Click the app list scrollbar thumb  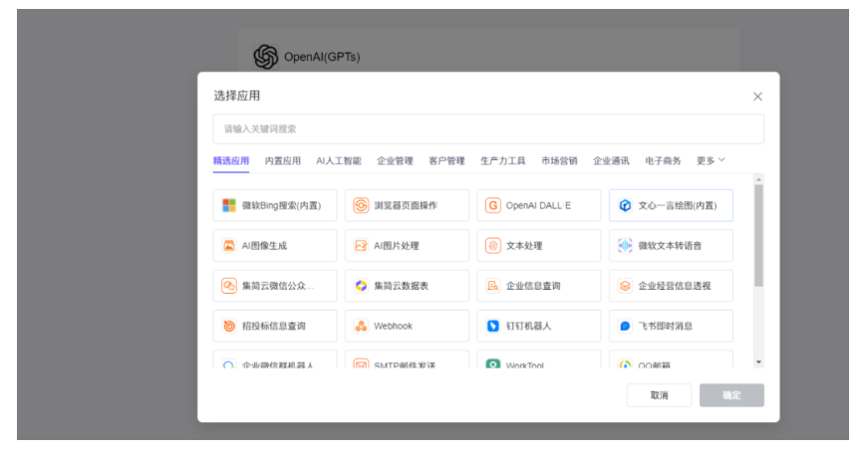pos(758,236)
